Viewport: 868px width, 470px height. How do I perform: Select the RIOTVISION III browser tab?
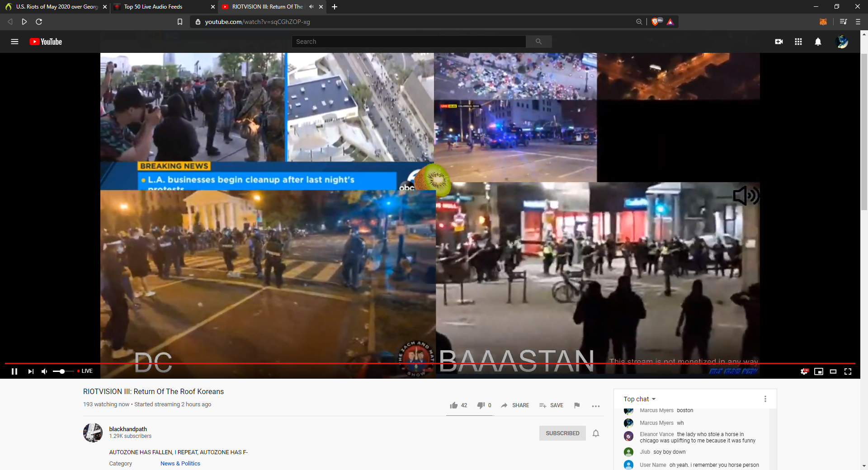click(x=267, y=7)
